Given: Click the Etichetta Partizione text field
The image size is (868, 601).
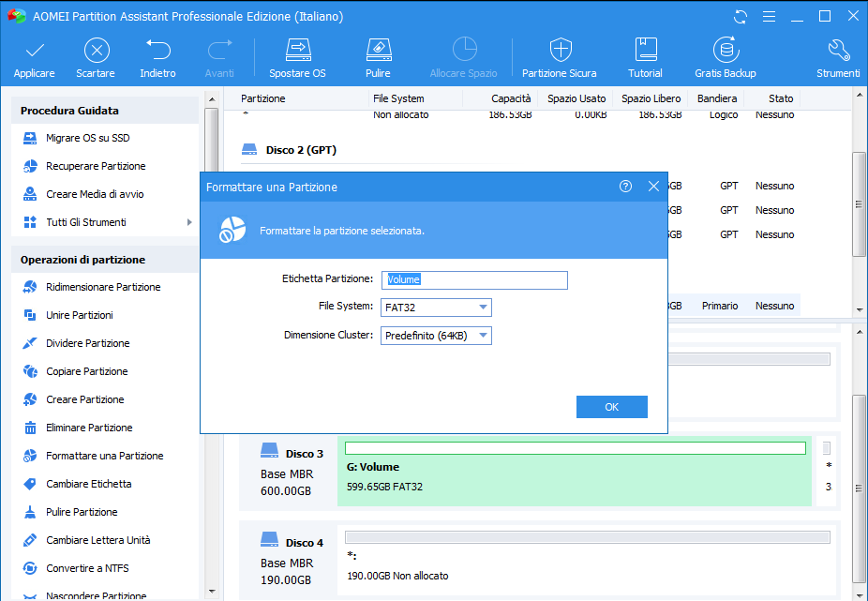Looking at the screenshot, I should point(474,279).
